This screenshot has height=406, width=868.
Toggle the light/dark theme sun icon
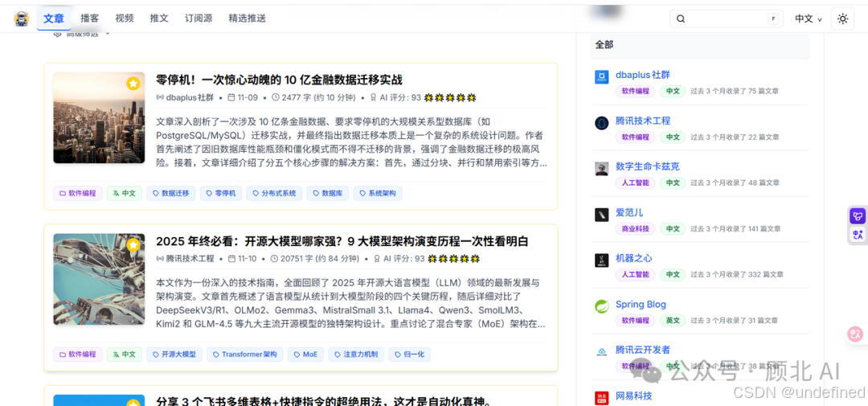842,18
